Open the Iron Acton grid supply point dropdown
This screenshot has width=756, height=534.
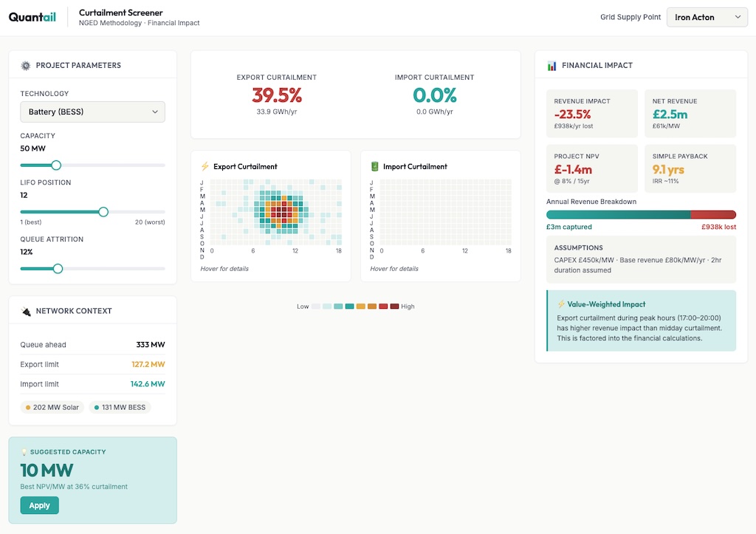(706, 16)
